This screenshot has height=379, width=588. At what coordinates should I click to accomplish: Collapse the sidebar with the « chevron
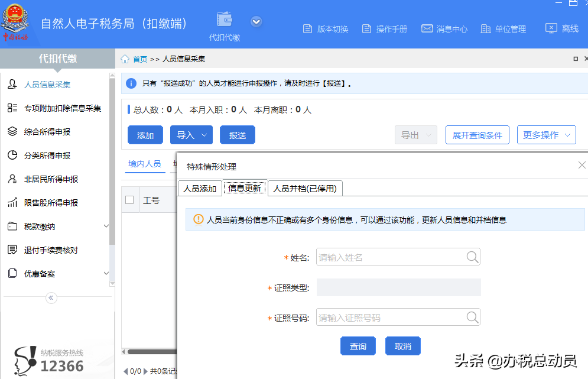click(x=51, y=298)
